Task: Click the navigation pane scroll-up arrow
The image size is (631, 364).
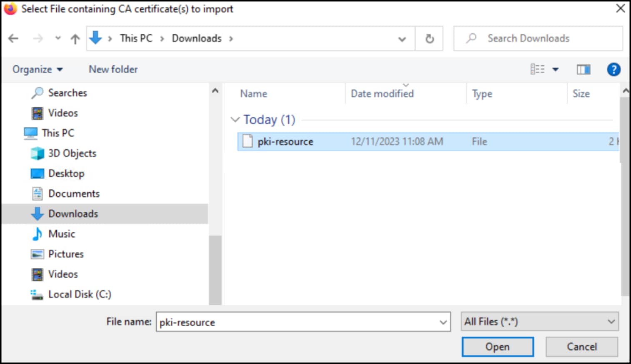Action: click(x=215, y=91)
